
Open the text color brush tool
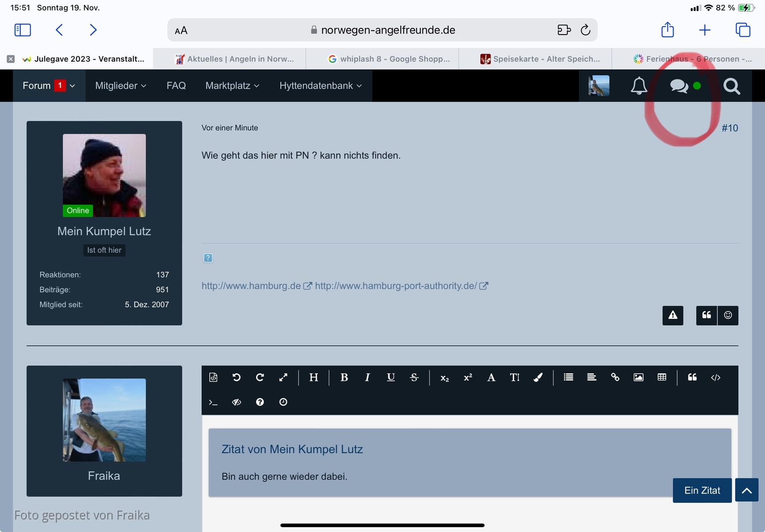click(x=538, y=377)
